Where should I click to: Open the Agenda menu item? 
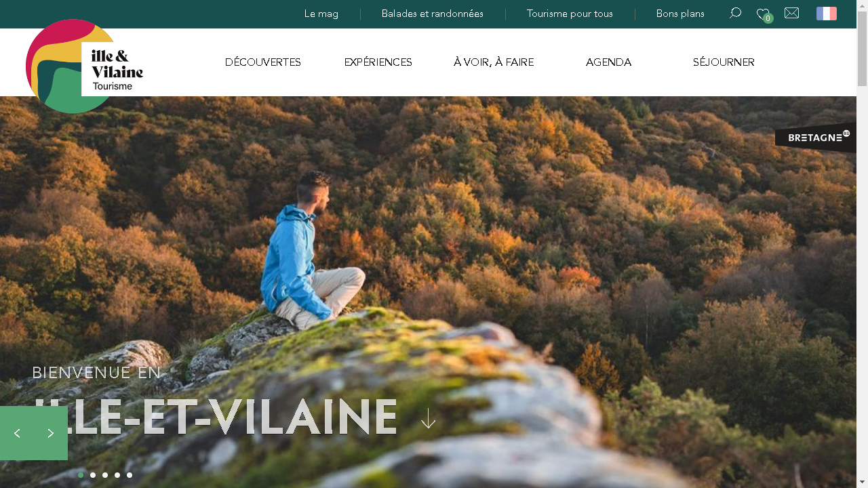(x=609, y=62)
